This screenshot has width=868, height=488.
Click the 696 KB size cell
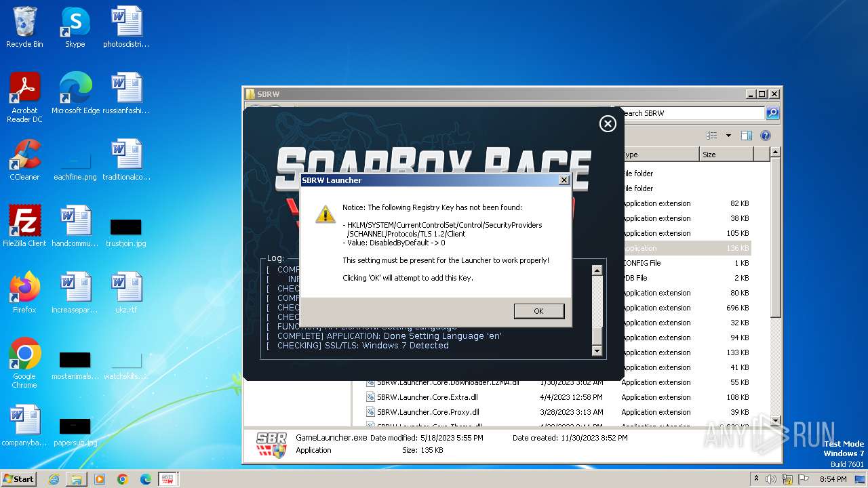pyautogui.click(x=736, y=308)
